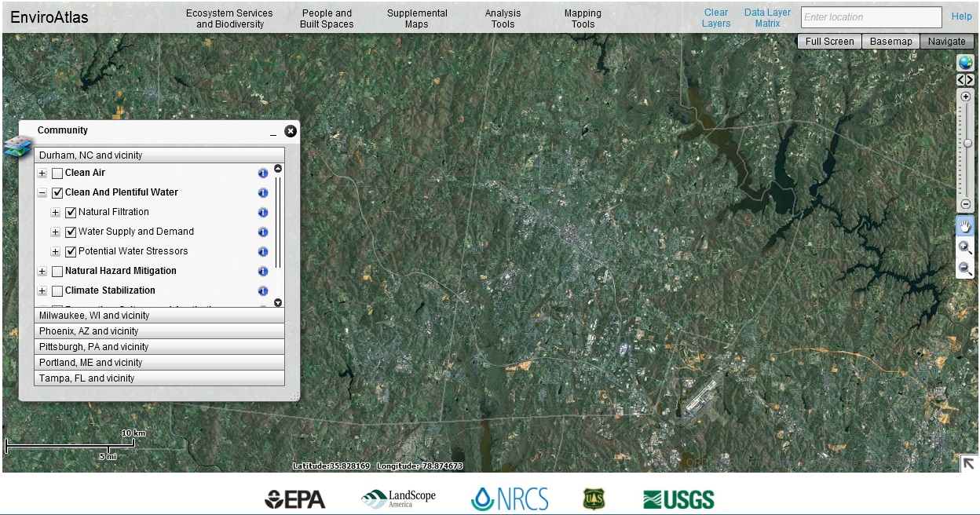Click the Clear Layers link

tap(716, 18)
